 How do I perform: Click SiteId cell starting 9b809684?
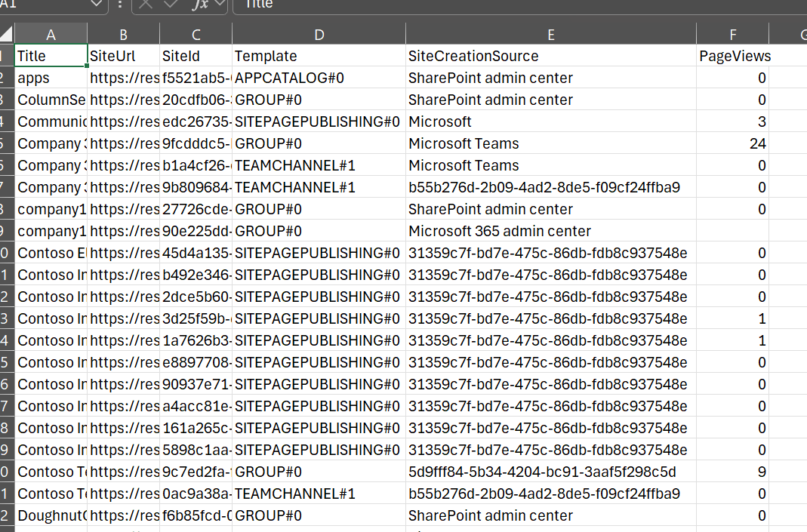click(x=196, y=187)
